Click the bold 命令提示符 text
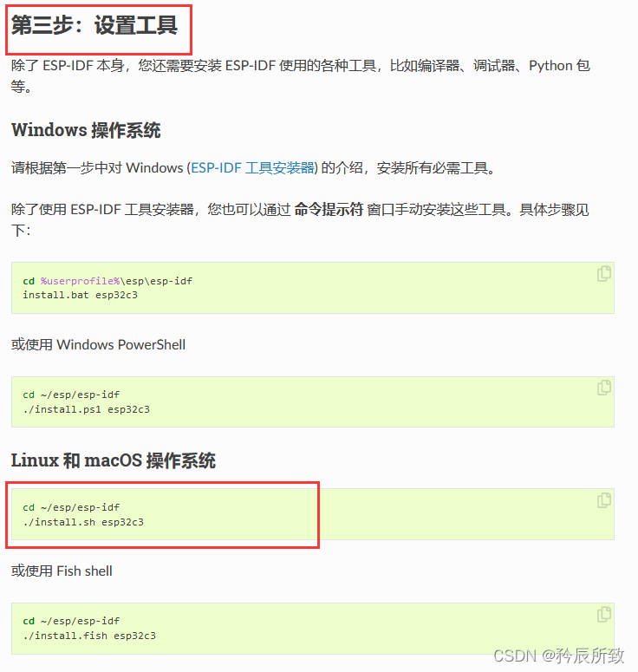Screen dimensions: 638x672 (329, 209)
